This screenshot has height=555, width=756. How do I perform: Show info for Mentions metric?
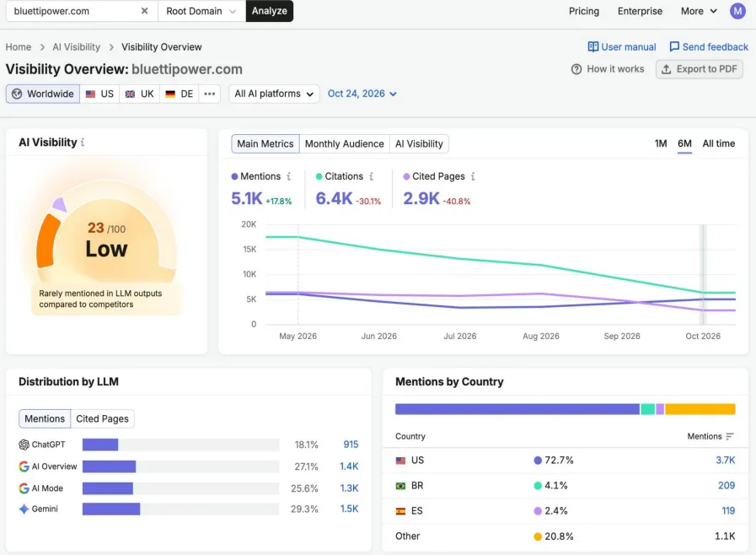289,176
